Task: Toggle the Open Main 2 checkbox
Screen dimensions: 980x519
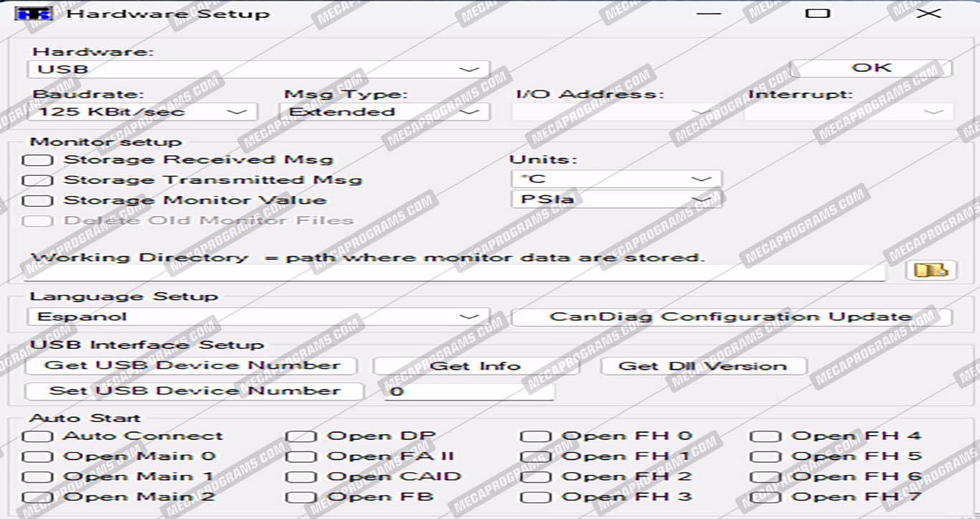Action: point(38,497)
